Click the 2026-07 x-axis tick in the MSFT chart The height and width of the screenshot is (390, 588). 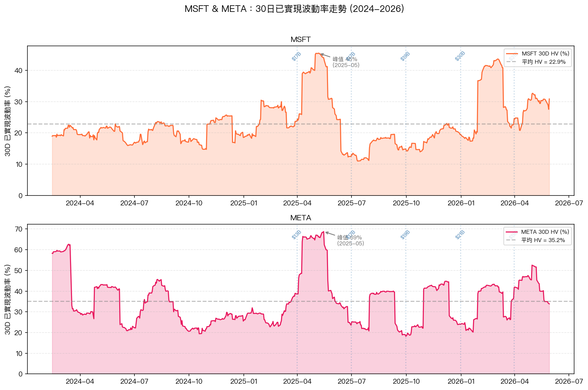pos(569,203)
